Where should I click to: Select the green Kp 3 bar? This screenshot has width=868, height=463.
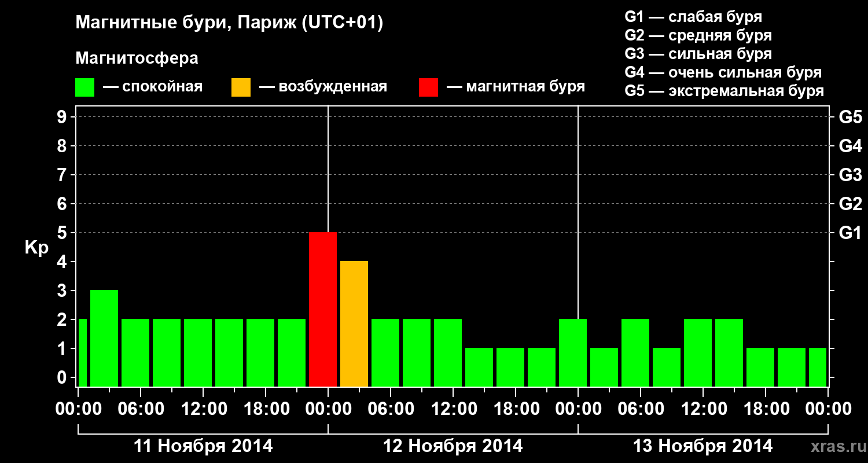[104, 338]
